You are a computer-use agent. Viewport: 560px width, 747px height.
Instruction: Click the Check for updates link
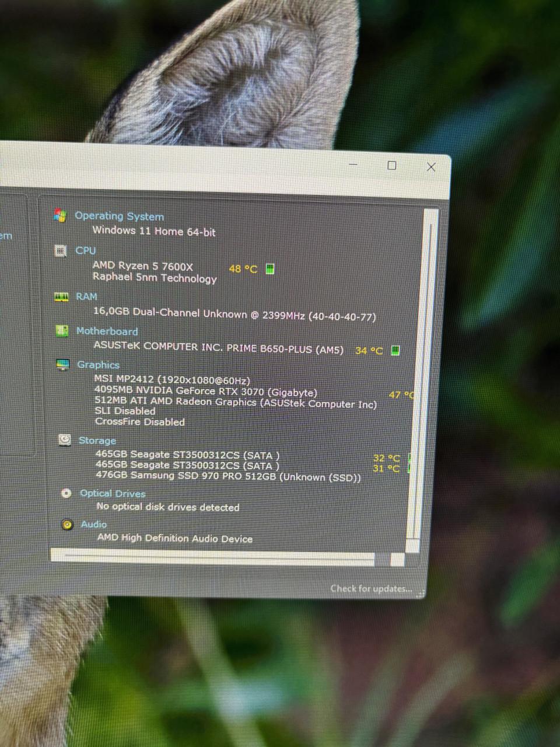coord(371,588)
